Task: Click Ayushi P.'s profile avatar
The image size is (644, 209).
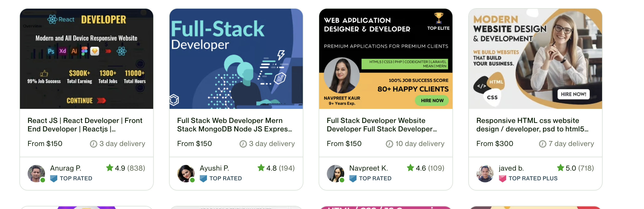Action: [x=186, y=173]
